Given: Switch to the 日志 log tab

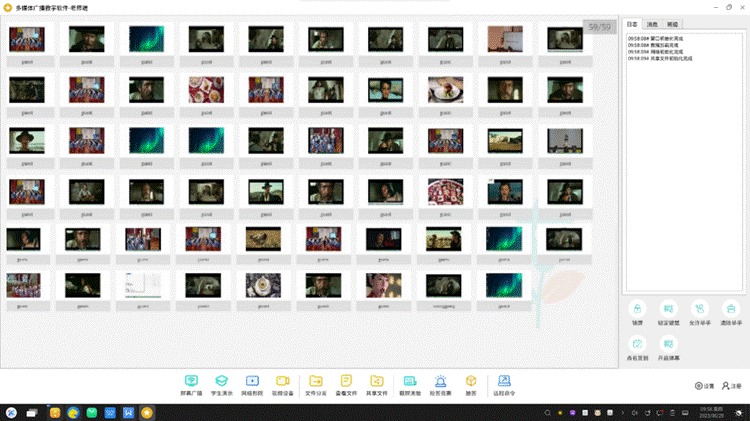Looking at the screenshot, I should point(632,23).
